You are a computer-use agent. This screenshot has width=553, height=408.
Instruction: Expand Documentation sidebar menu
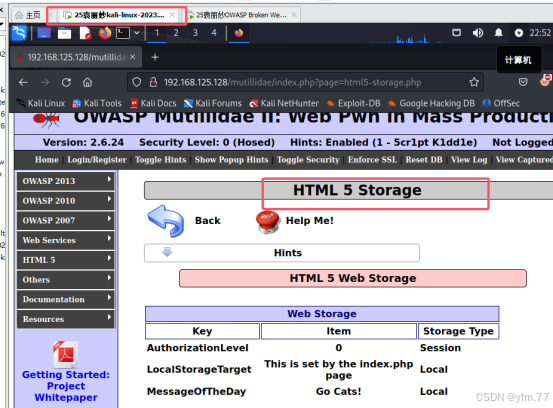(x=66, y=299)
